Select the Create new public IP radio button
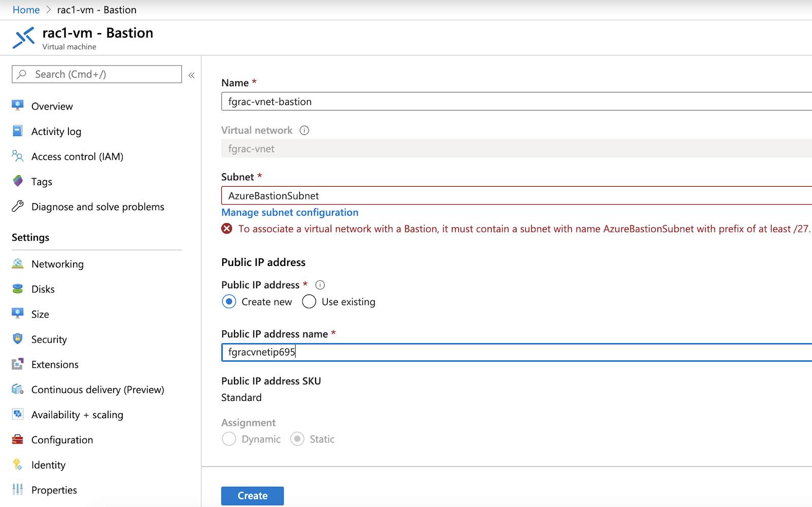 (x=229, y=301)
